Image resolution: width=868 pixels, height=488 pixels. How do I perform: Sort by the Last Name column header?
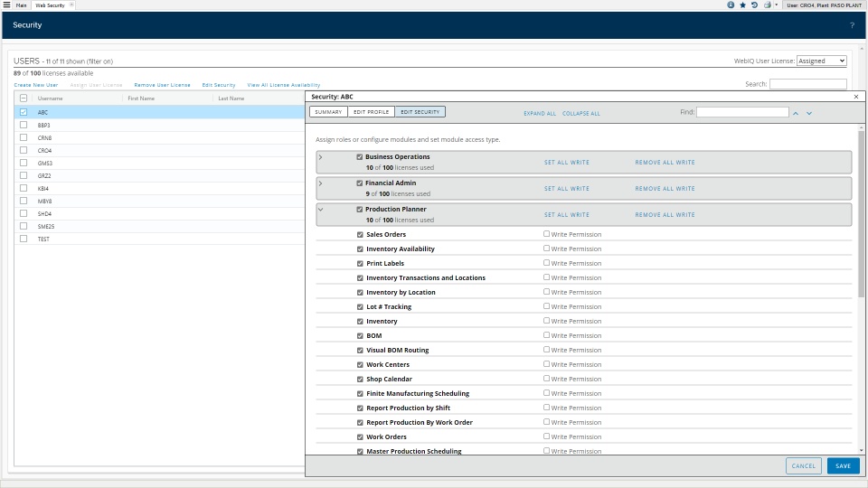click(231, 99)
